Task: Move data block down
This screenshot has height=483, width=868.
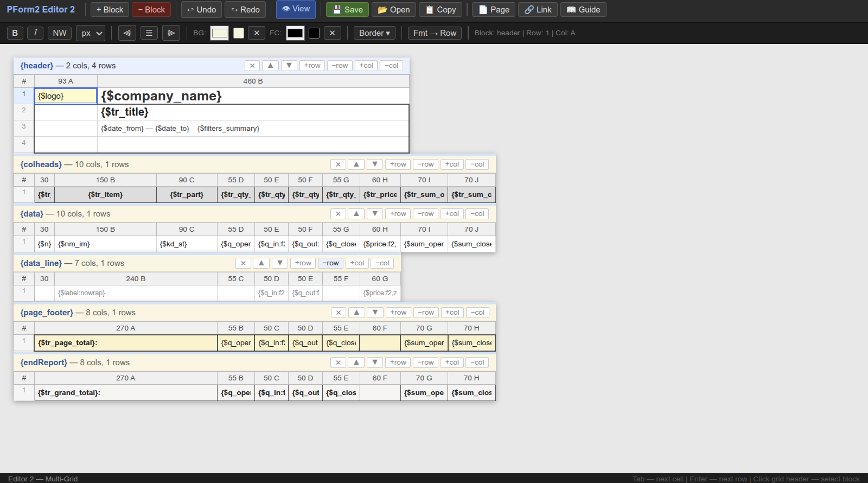Action: [x=375, y=214]
